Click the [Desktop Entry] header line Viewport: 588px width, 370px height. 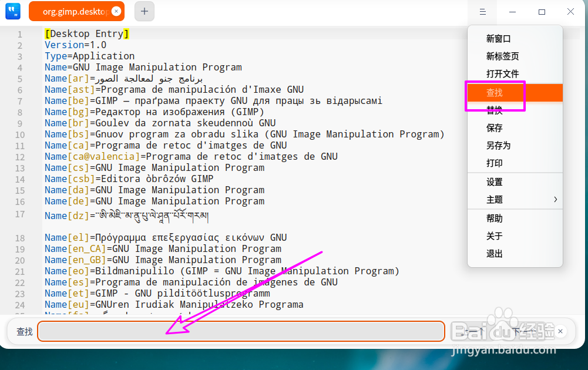click(87, 33)
